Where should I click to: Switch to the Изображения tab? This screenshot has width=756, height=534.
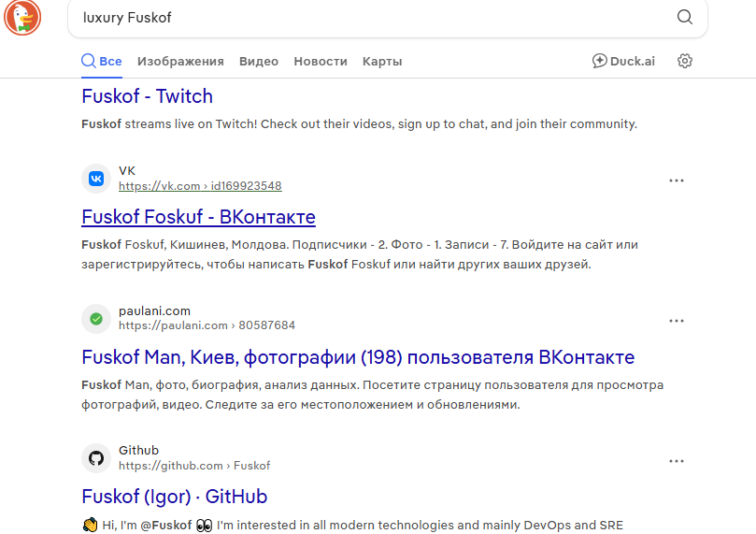click(180, 62)
